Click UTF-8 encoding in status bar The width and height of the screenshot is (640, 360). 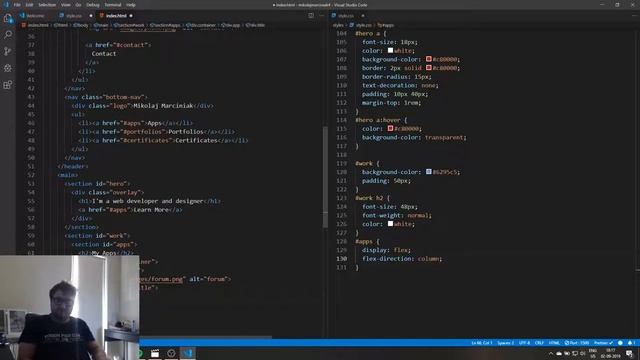point(524,343)
